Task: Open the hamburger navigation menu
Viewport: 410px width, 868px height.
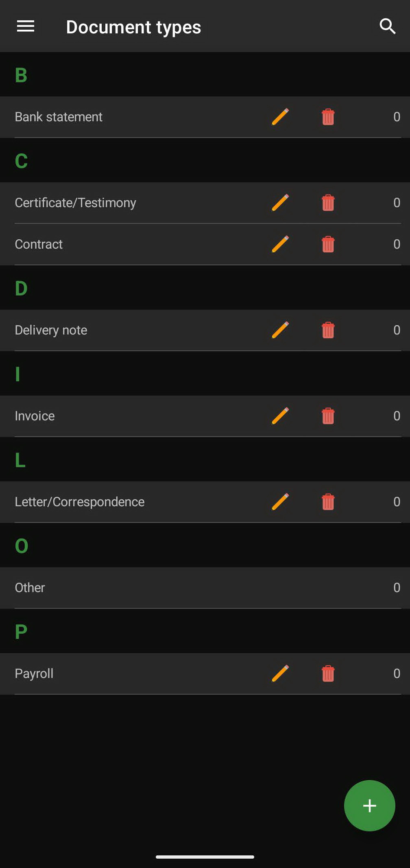Action: pos(26,26)
